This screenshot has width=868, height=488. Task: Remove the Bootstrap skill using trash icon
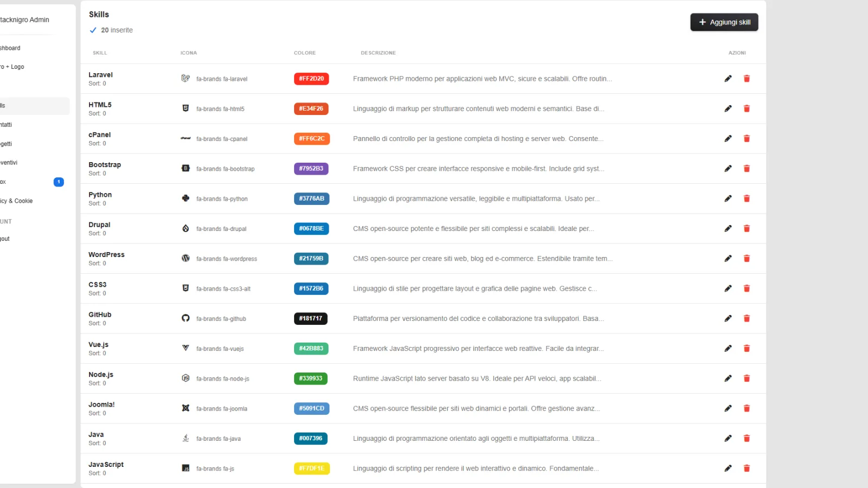tap(746, 169)
